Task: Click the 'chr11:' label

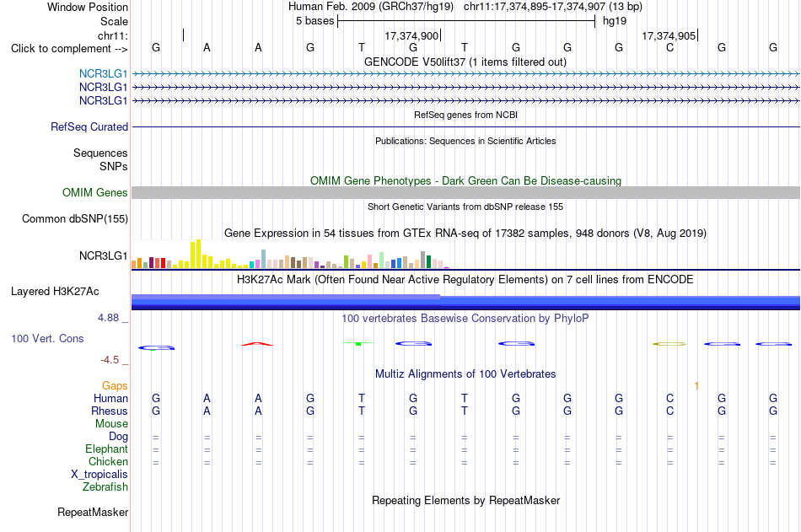Action: [x=113, y=35]
